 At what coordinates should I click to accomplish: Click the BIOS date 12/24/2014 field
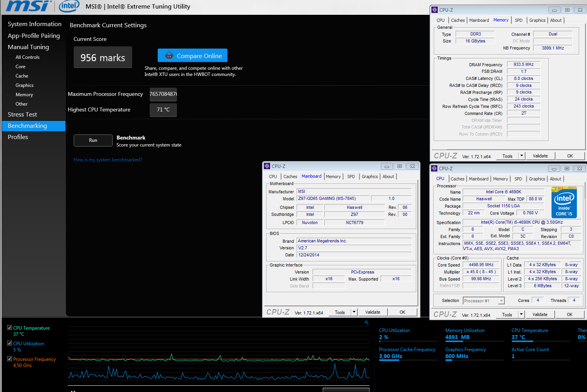pos(354,255)
